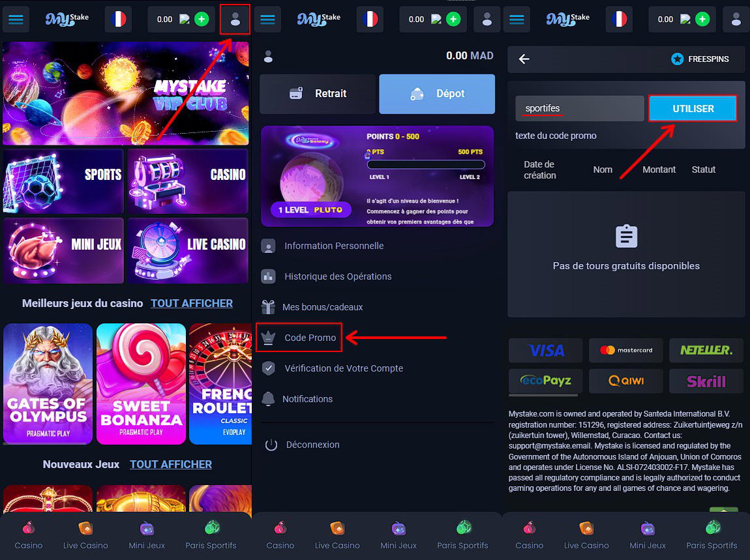
Task: Click level points progress bar
Action: coord(426,164)
